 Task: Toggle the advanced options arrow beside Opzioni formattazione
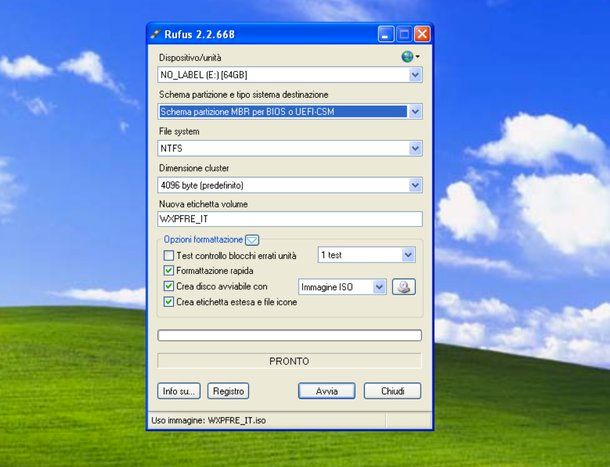pyautogui.click(x=252, y=240)
